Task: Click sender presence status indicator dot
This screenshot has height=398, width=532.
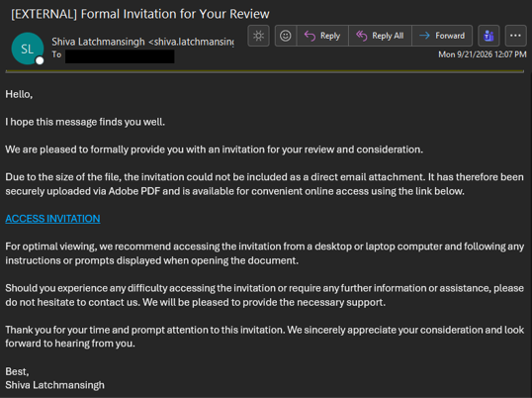Action: [x=40, y=60]
